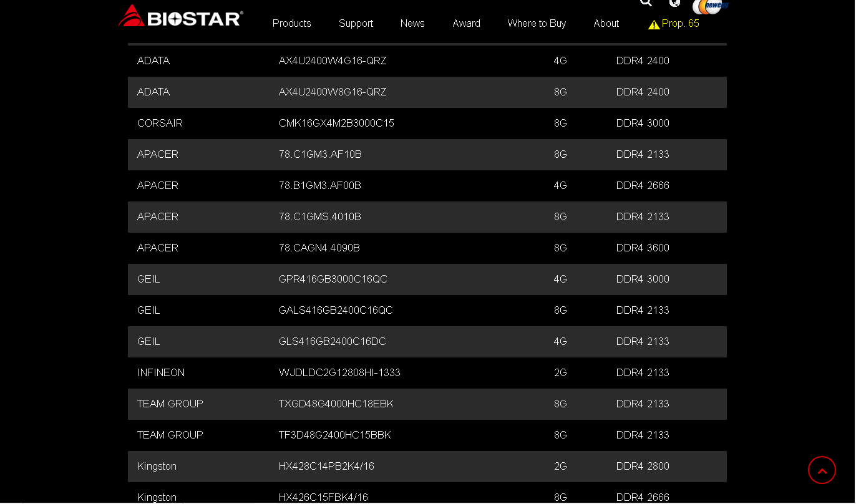Open the News menu
Image resolution: width=856 pixels, height=504 pixels.
pyautogui.click(x=412, y=23)
